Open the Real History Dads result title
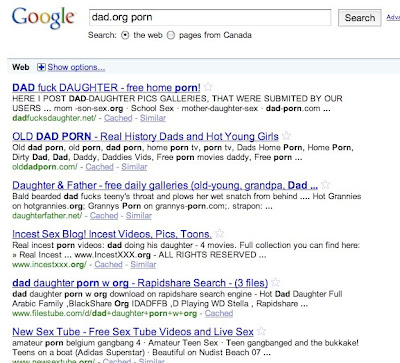The width and height of the screenshot is (400, 363). pyautogui.click(x=145, y=136)
